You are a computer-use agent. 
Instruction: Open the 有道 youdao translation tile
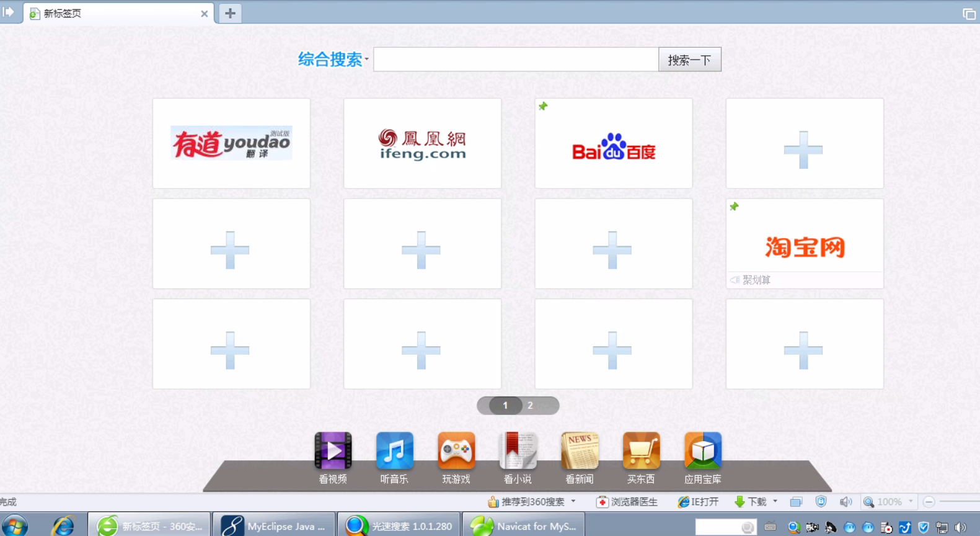[231, 143]
